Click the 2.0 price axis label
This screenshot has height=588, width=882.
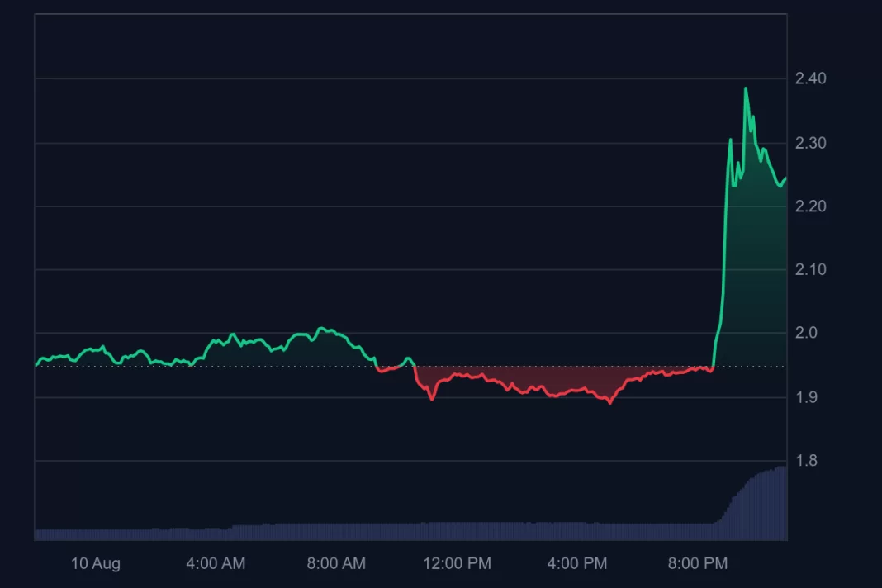pyautogui.click(x=805, y=334)
